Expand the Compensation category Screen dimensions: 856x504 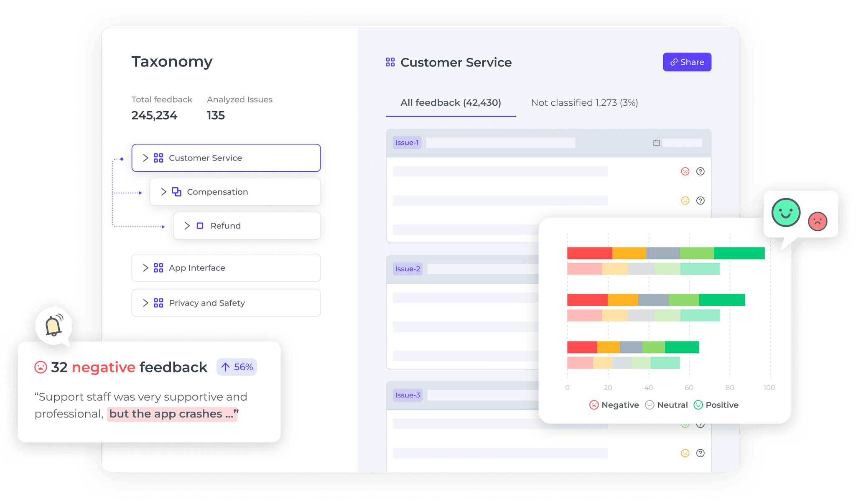point(164,192)
